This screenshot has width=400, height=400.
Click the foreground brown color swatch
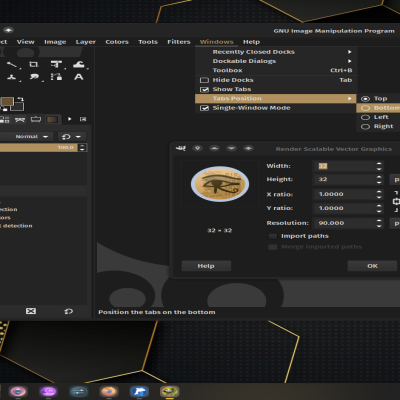point(7,101)
